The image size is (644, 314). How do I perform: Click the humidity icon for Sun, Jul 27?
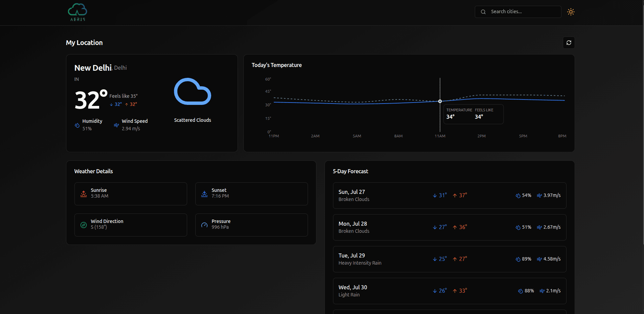click(518, 196)
